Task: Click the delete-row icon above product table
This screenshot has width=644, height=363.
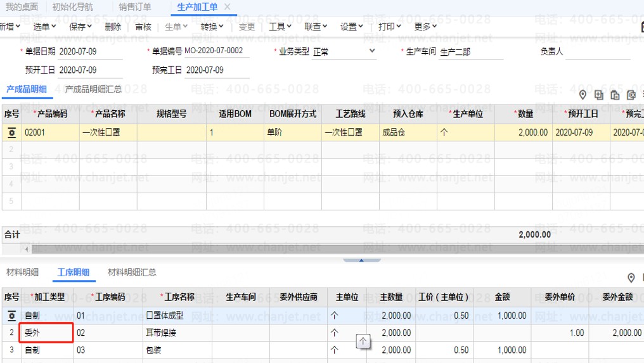Action: tap(631, 95)
